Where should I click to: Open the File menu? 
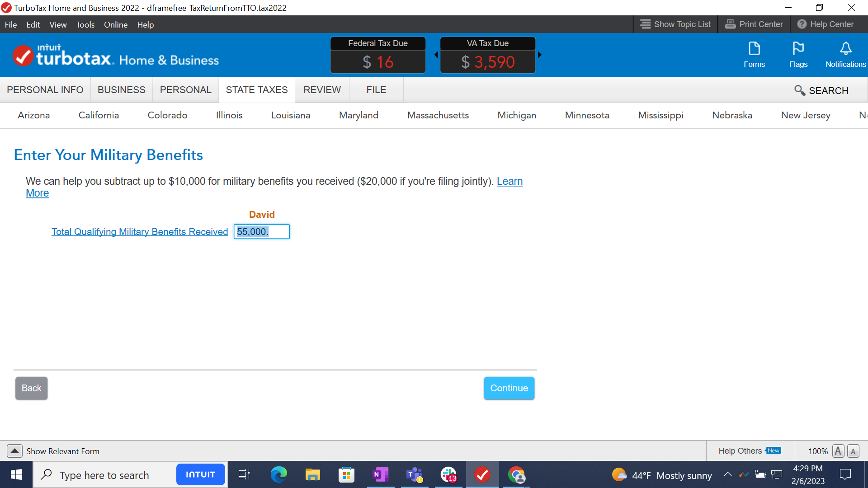11,25
